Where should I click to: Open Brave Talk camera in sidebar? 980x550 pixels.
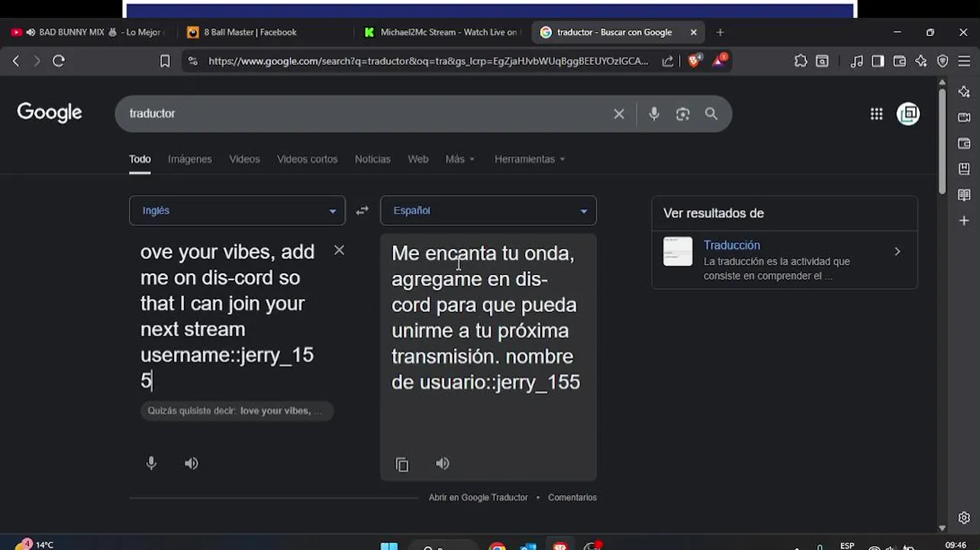(x=964, y=118)
